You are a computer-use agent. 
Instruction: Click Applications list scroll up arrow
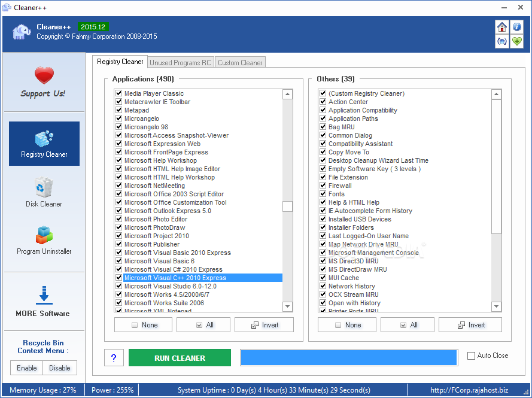287,94
